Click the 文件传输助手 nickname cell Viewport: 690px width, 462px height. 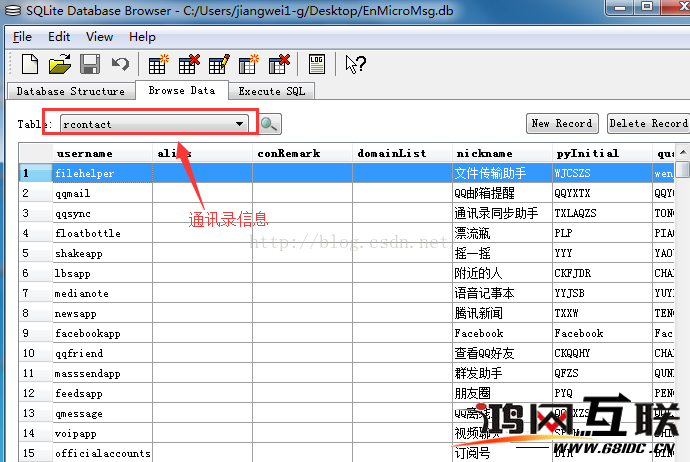point(502,173)
